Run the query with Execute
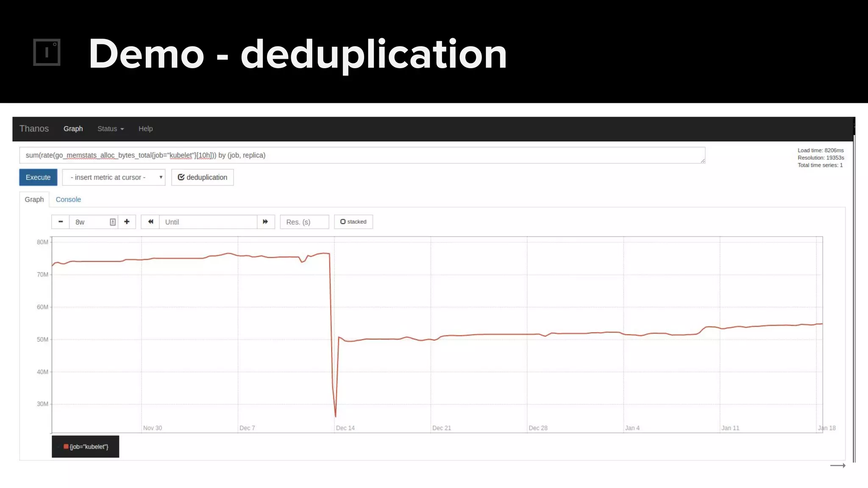The width and height of the screenshot is (868, 488). [x=38, y=177]
